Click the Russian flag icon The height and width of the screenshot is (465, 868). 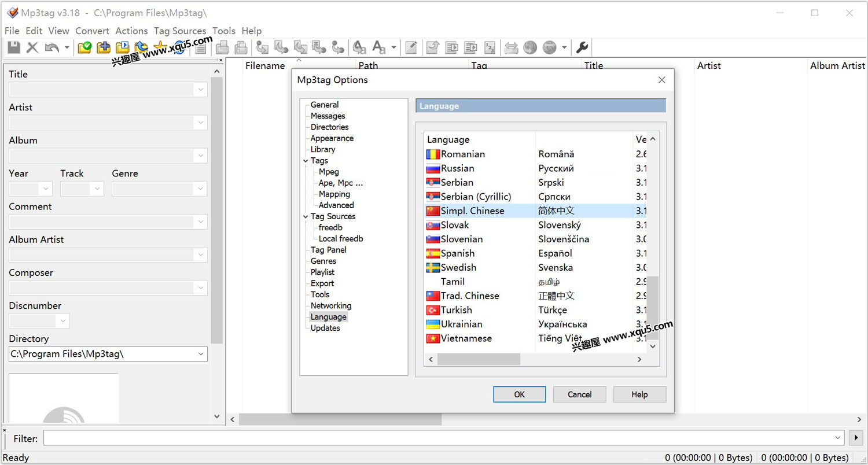click(x=433, y=168)
